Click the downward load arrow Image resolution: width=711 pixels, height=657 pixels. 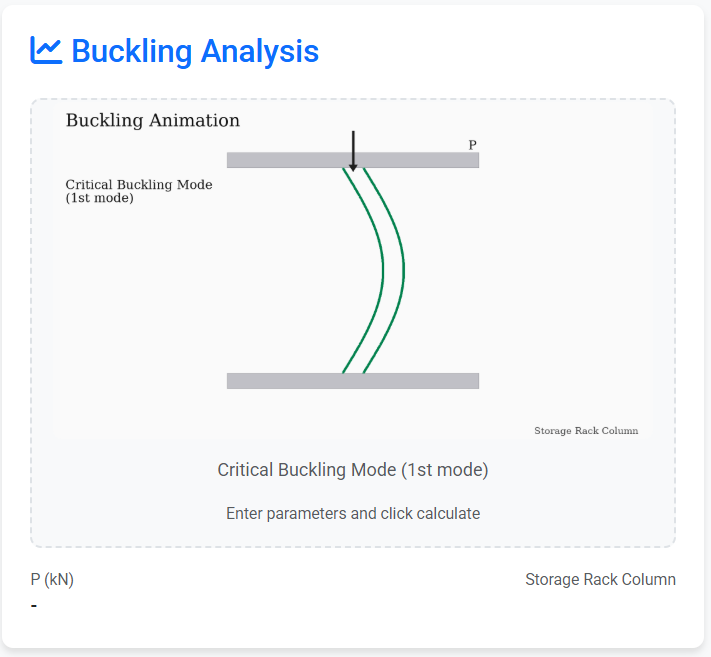(353, 150)
